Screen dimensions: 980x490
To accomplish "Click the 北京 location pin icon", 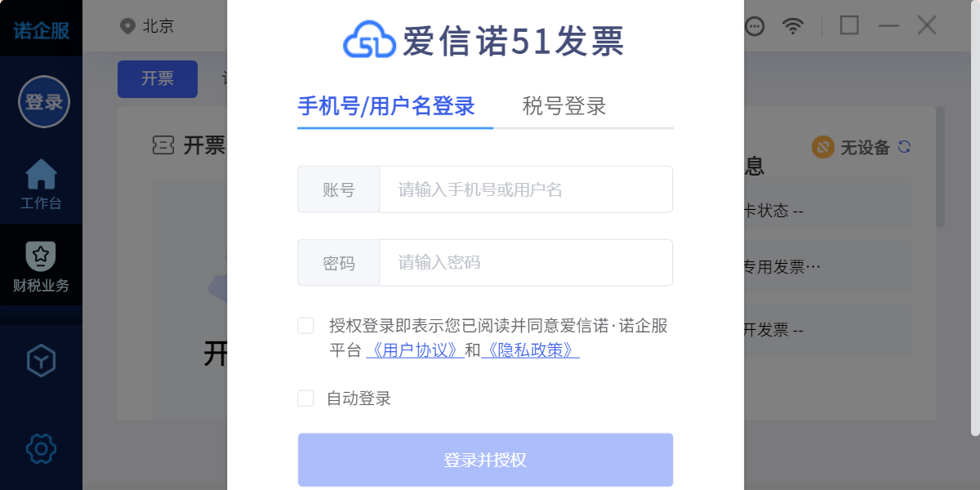I will click(127, 26).
